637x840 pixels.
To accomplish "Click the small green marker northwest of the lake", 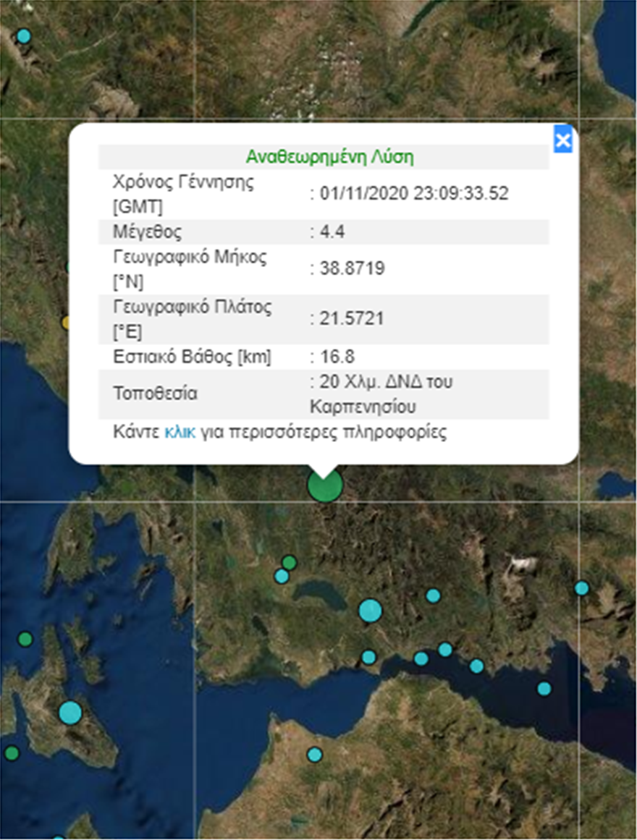I will click(290, 562).
